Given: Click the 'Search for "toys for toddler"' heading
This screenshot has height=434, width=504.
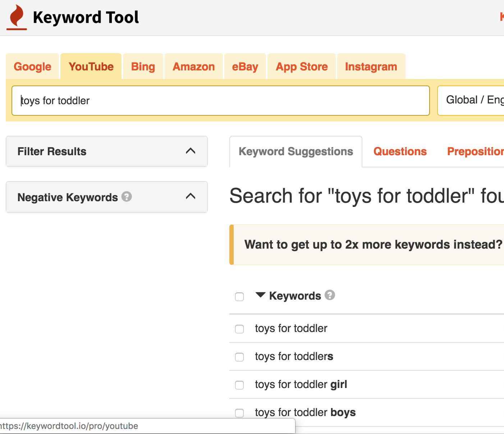Looking at the screenshot, I should coord(367,196).
